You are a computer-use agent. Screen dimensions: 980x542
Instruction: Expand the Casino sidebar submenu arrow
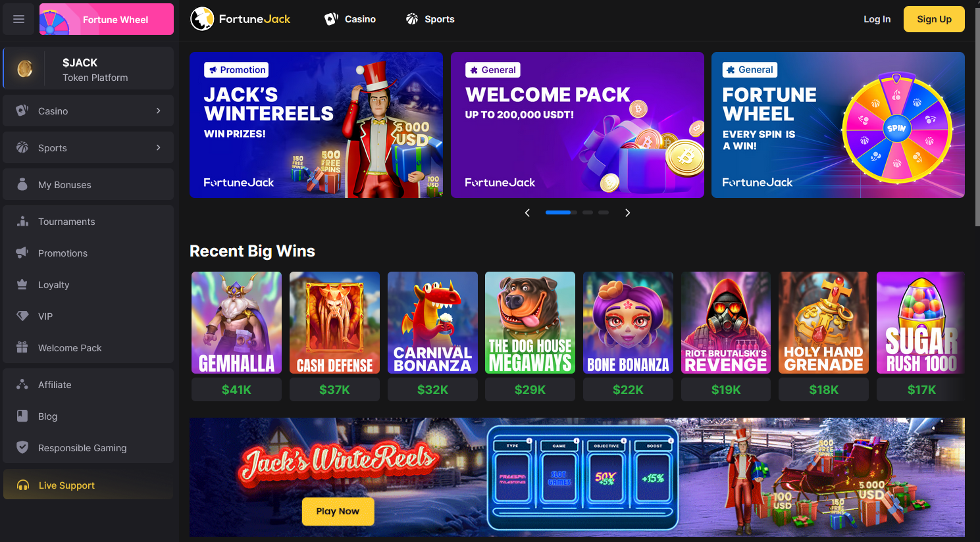click(158, 111)
